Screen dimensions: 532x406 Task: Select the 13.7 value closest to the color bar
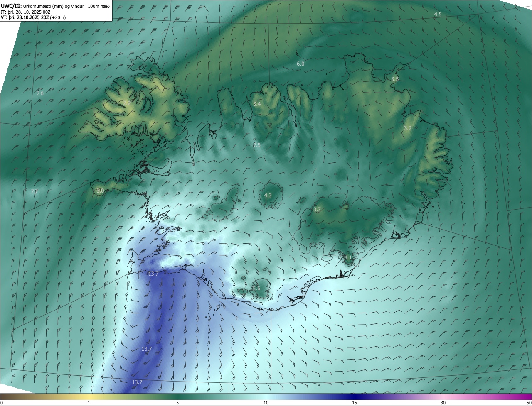[137, 382]
